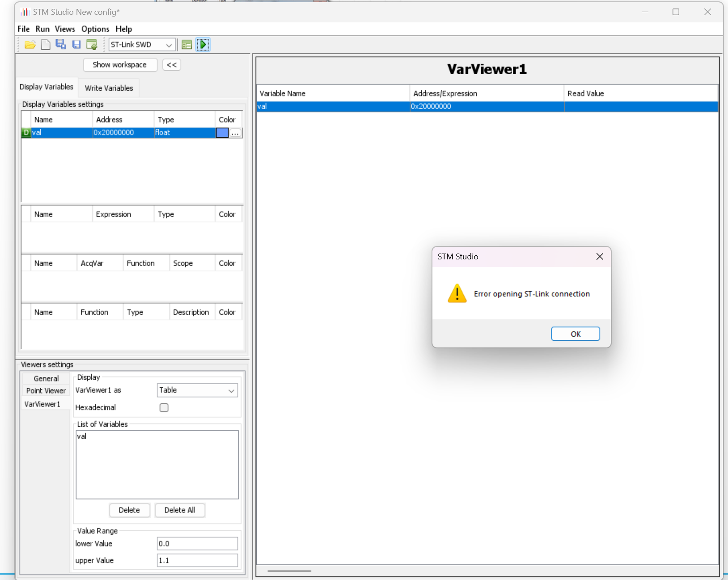
Task: Minimize the STM Studio window
Action: tap(645, 12)
